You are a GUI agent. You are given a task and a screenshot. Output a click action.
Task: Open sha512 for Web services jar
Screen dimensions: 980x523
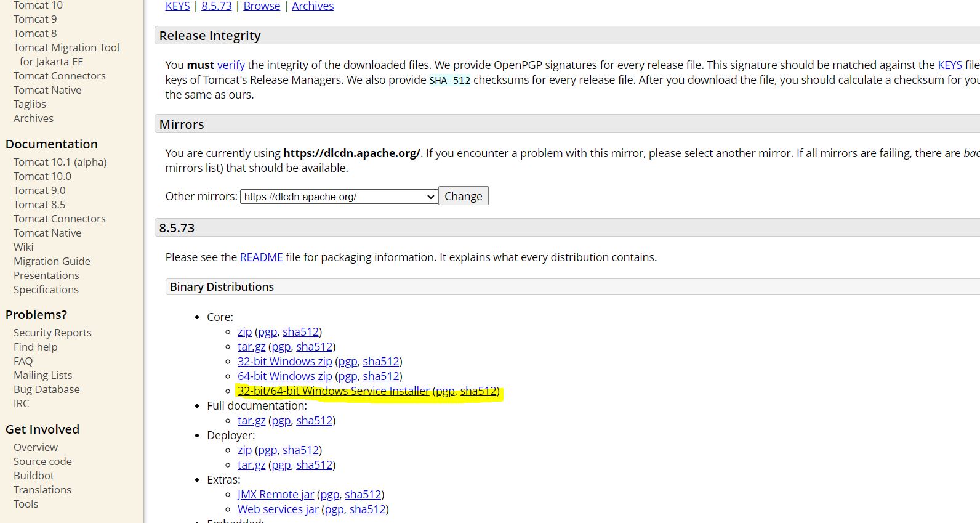367,509
